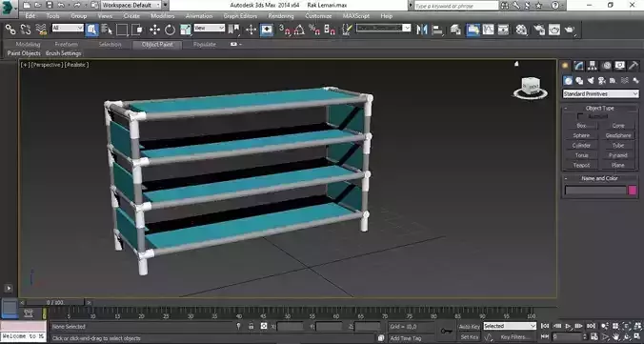Click the Select and Link tool
The image size is (644, 344).
point(10,30)
